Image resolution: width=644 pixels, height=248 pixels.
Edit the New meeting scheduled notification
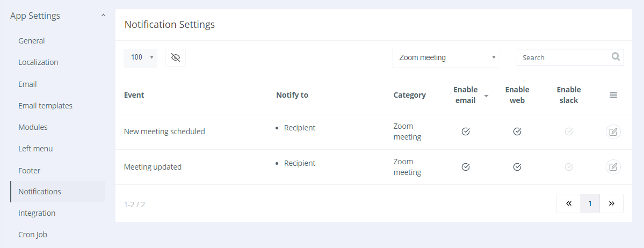(x=613, y=132)
